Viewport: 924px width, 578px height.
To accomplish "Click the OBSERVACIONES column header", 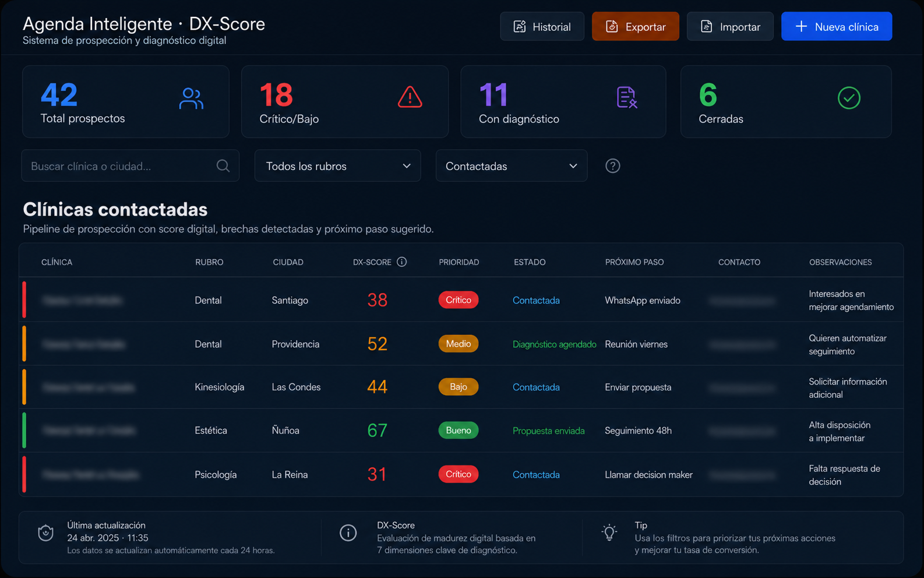I will tap(840, 262).
